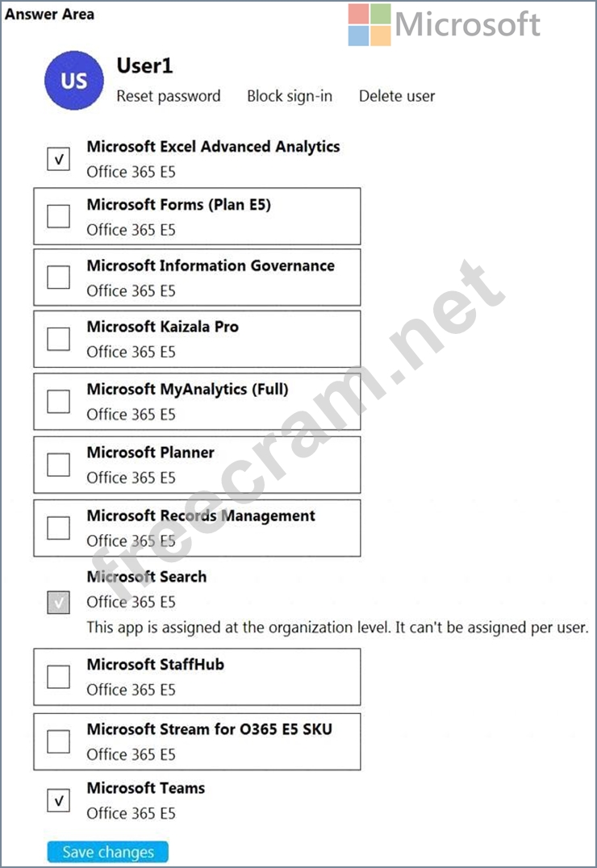
Task: Select the Microsoft Planner checkbox
Action: pos(58,464)
